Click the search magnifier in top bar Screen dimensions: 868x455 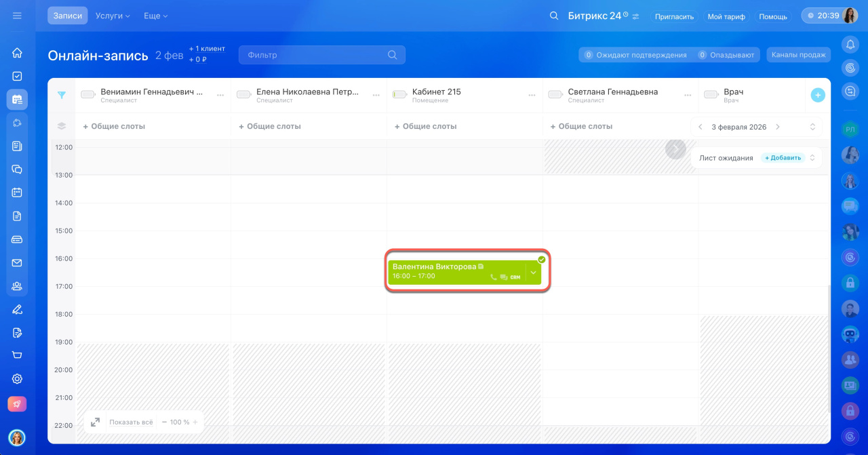[554, 16]
